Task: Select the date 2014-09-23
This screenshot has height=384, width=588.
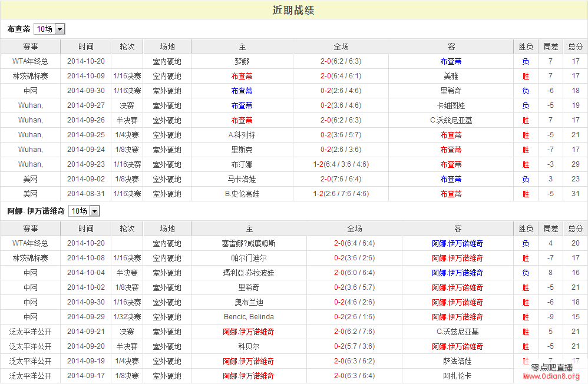Action: point(86,165)
